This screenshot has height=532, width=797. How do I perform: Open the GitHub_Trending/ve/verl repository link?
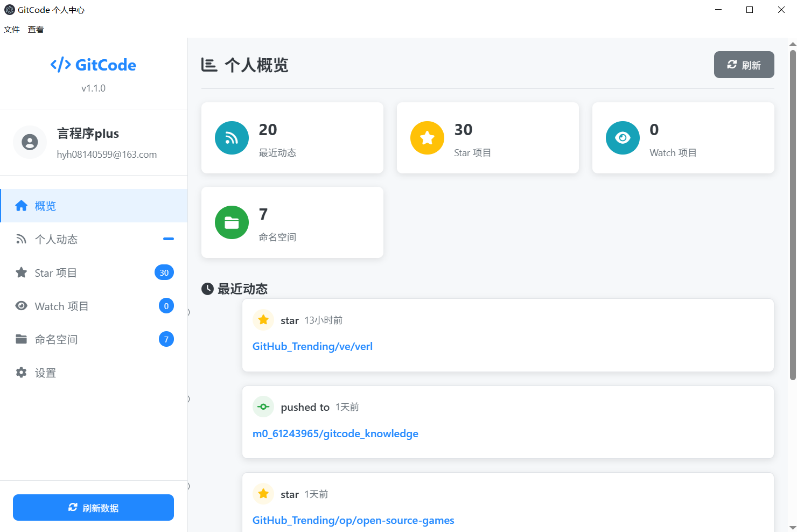click(x=312, y=346)
